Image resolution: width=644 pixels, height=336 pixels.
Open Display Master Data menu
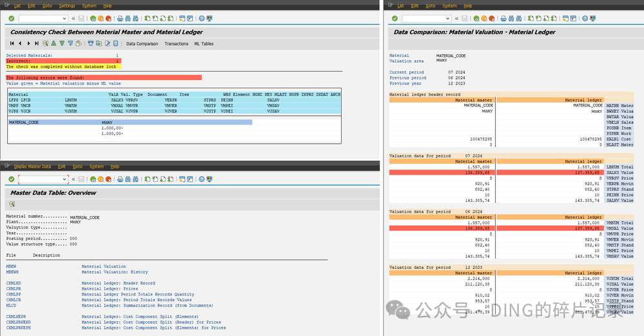click(32, 166)
